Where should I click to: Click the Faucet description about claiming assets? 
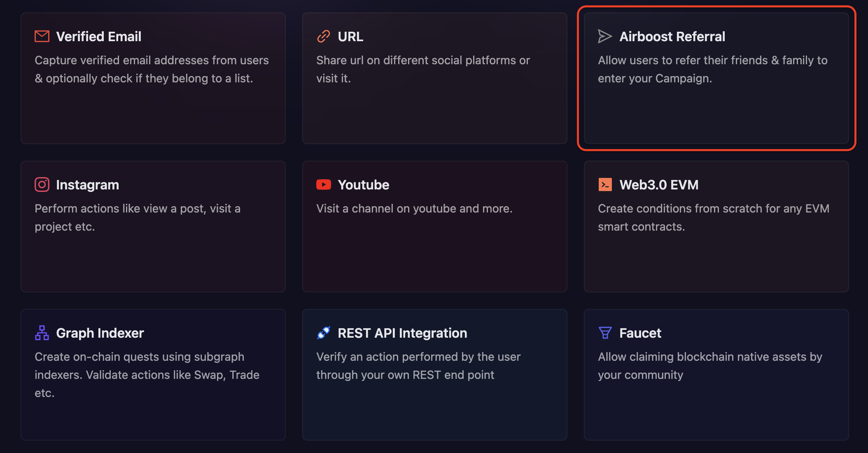[710, 366]
